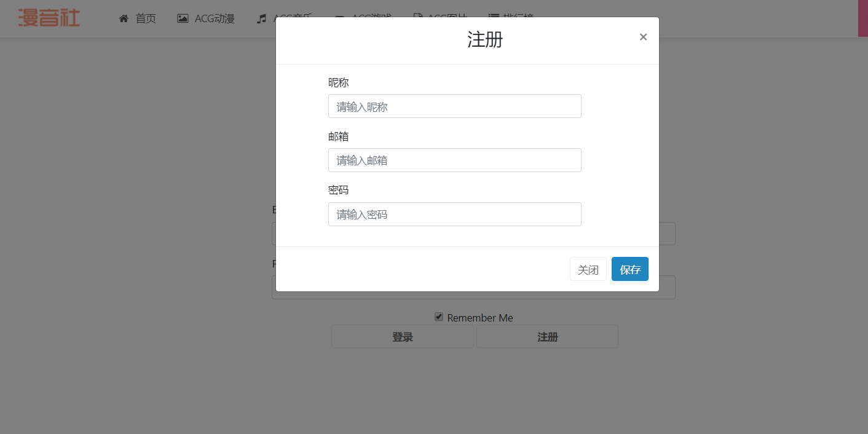Select the image icon next to ACG动漫
Screen dimensions: 868x434
[182, 18]
